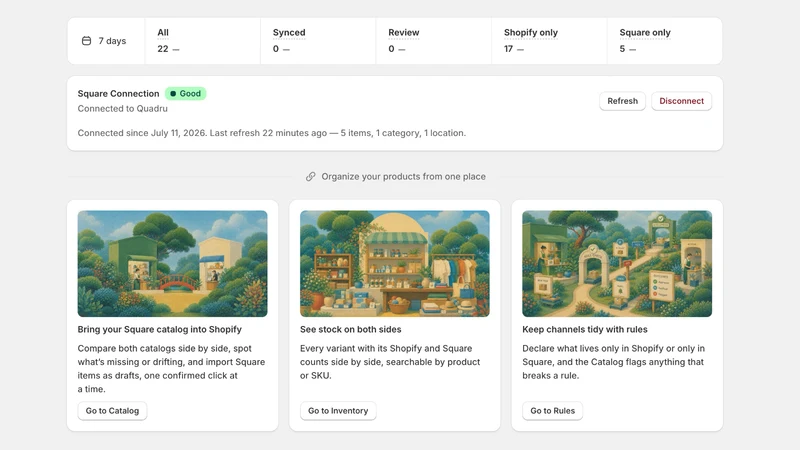Image resolution: width=800 pixels, height=450 pixels.
Task: Click the count 17 under Shopify only
Action: 508,49
